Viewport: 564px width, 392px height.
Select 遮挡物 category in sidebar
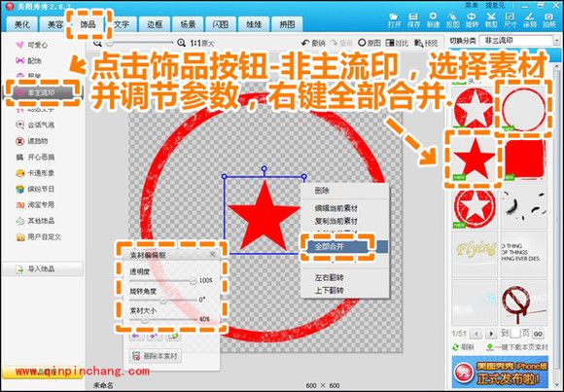click(32, 141)
